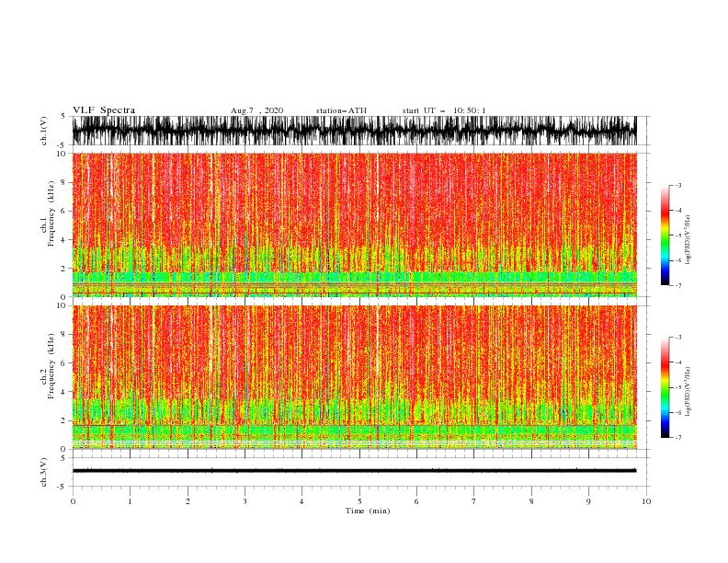Click the ch.1 'Frequency (kHz)' axis label

click(51, 213)
